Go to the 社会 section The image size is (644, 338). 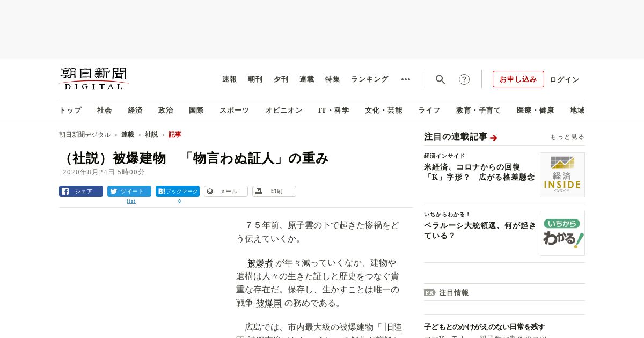coord(105,111)
